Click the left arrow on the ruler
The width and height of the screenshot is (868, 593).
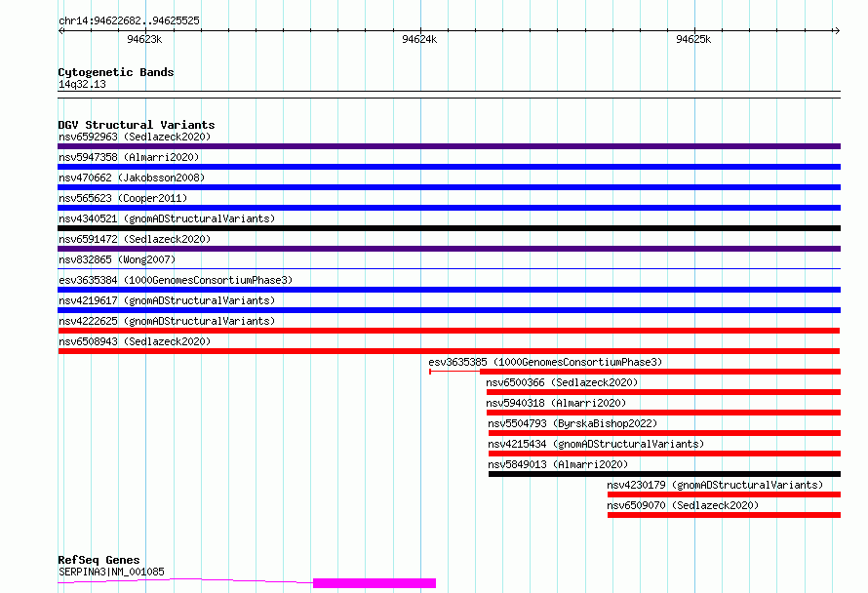pos(61,31)
